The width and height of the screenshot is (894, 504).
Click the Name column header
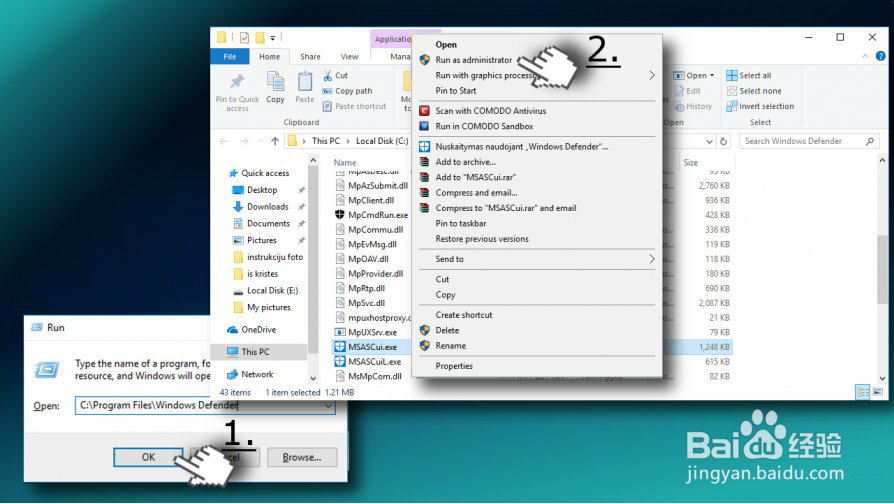[x=345, y=162]
